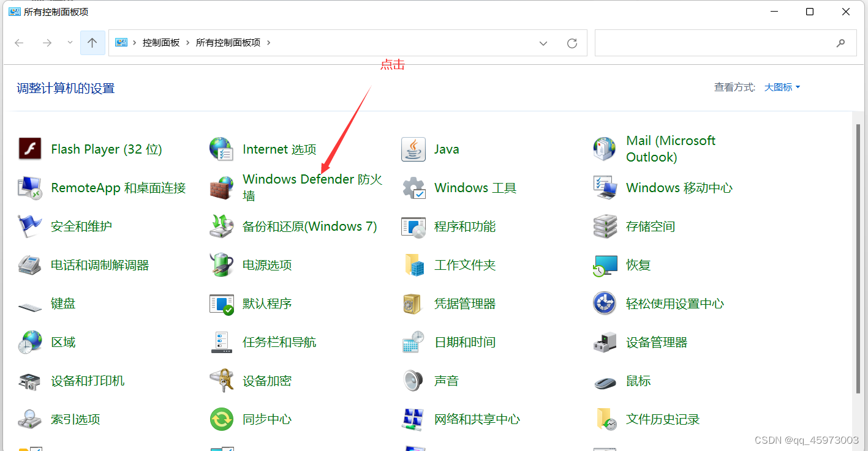
Task: Open the Flash Player (32 位) icon
Action: pos(30,149)
